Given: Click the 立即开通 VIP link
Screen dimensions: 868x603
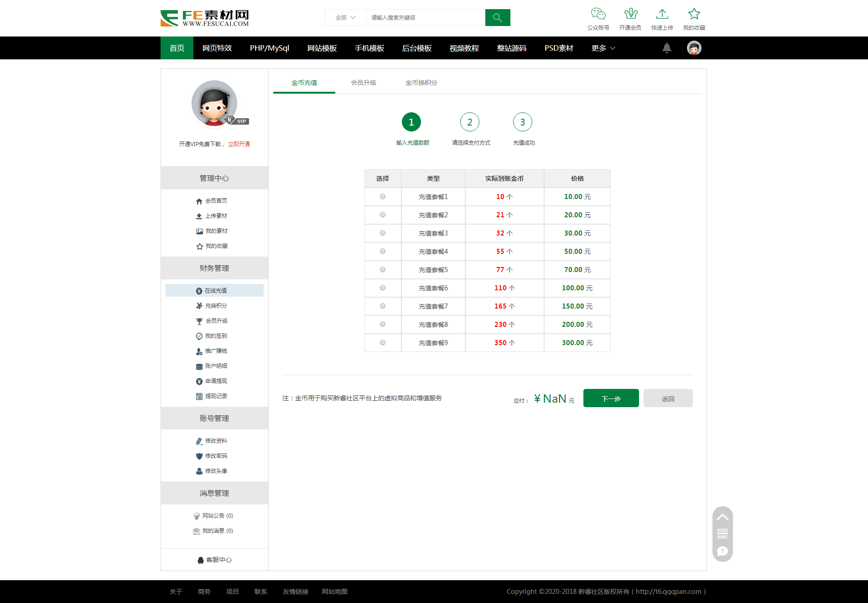Looking at the screenshot, I should (x=239, y=144).
